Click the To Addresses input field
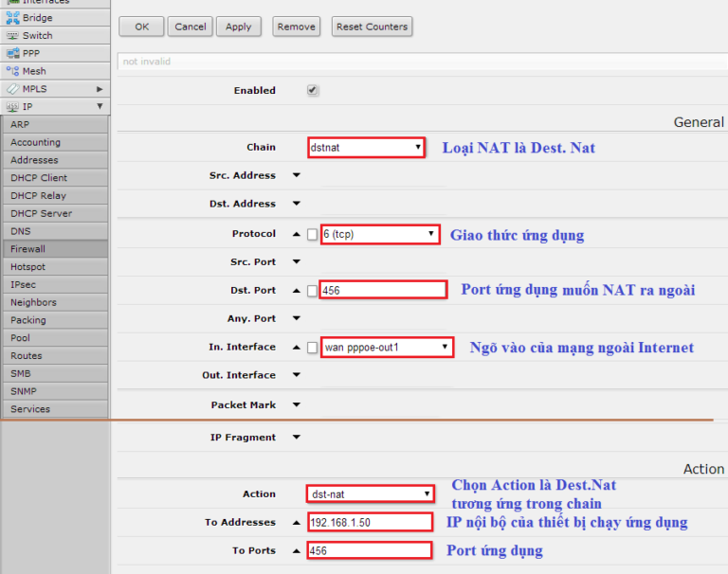728x574 pixels. 370,523
